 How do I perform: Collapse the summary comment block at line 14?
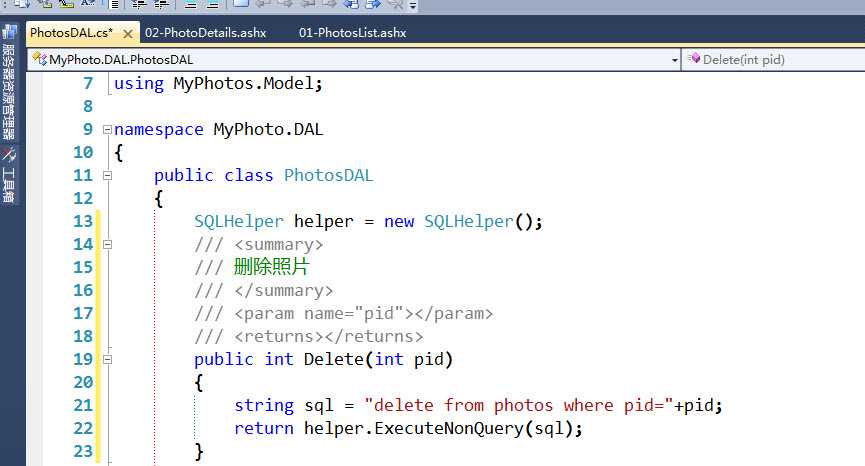[x=108, y=244]
